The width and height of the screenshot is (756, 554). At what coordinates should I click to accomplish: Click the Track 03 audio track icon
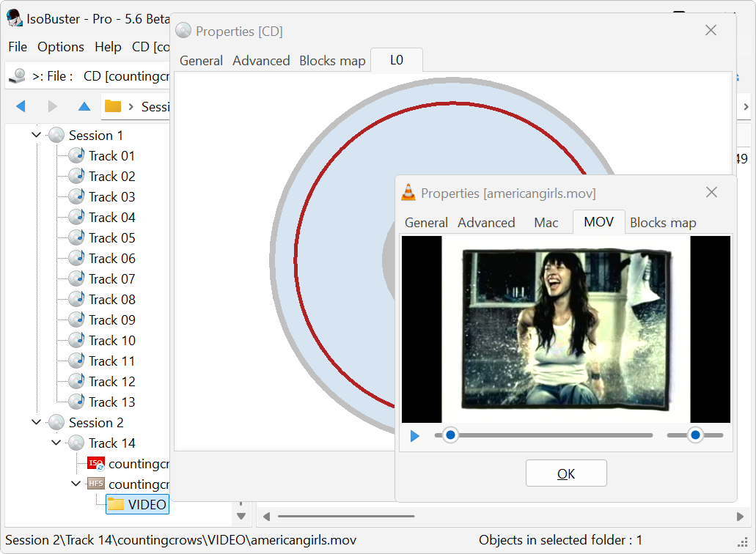pos(77,196)
